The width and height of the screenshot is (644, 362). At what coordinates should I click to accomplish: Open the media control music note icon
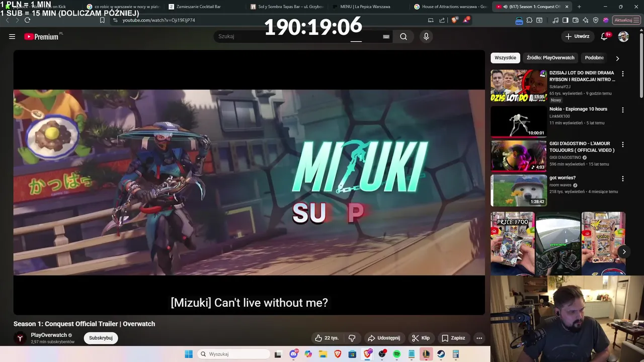pyautogui.click(x=555, y=20)
